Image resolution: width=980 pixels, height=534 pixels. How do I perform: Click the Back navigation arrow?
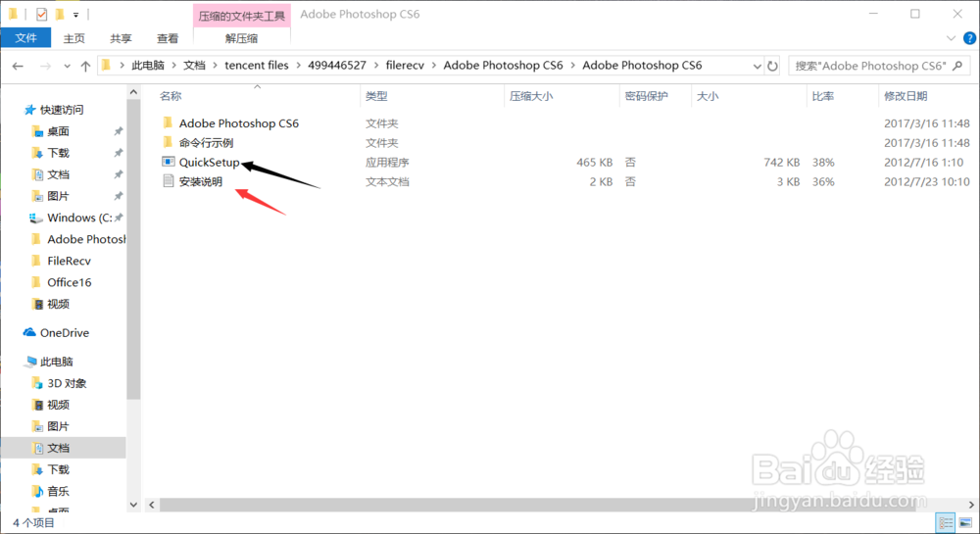(x=18, y=66)
